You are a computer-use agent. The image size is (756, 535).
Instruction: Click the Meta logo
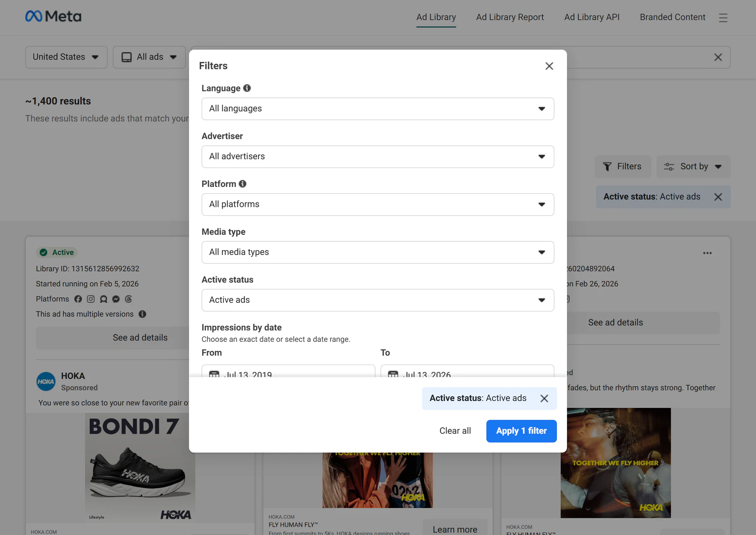point(53,17)
